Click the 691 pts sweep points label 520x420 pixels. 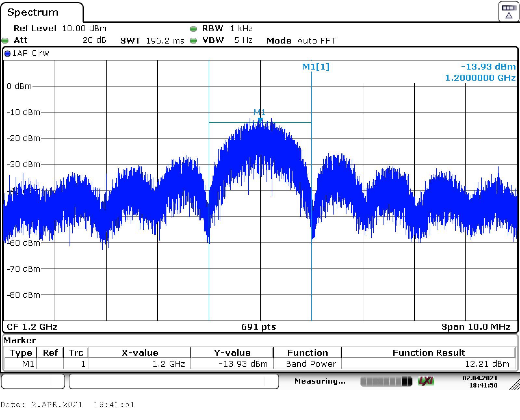[258, 327]
